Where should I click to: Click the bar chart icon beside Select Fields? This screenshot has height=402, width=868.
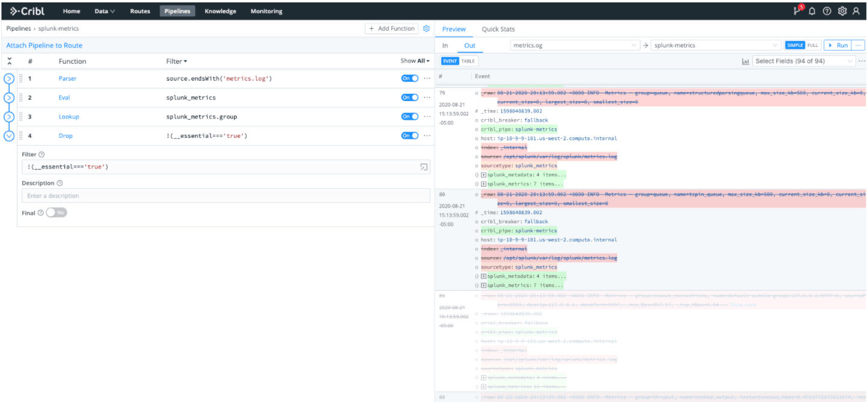[746, 61]
